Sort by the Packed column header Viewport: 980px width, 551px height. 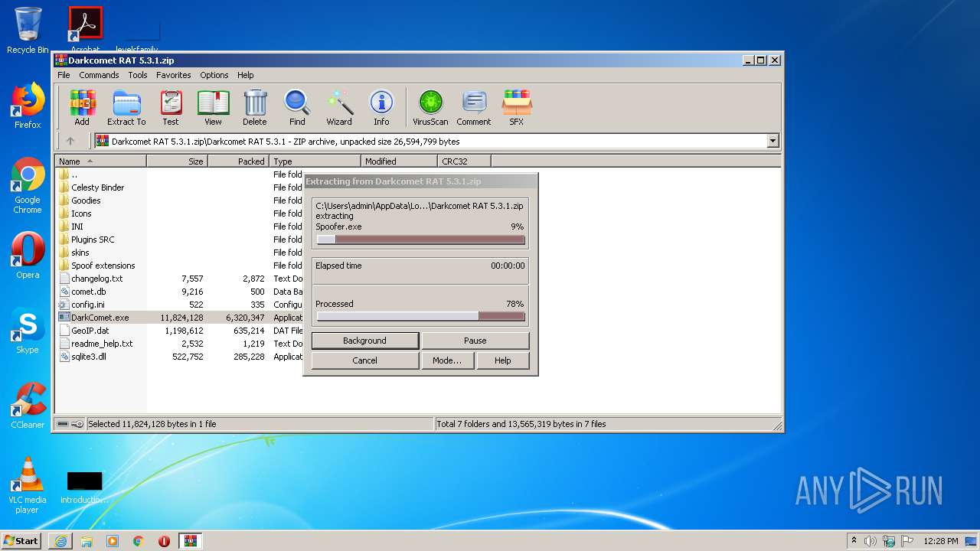[x=238, y=161]
